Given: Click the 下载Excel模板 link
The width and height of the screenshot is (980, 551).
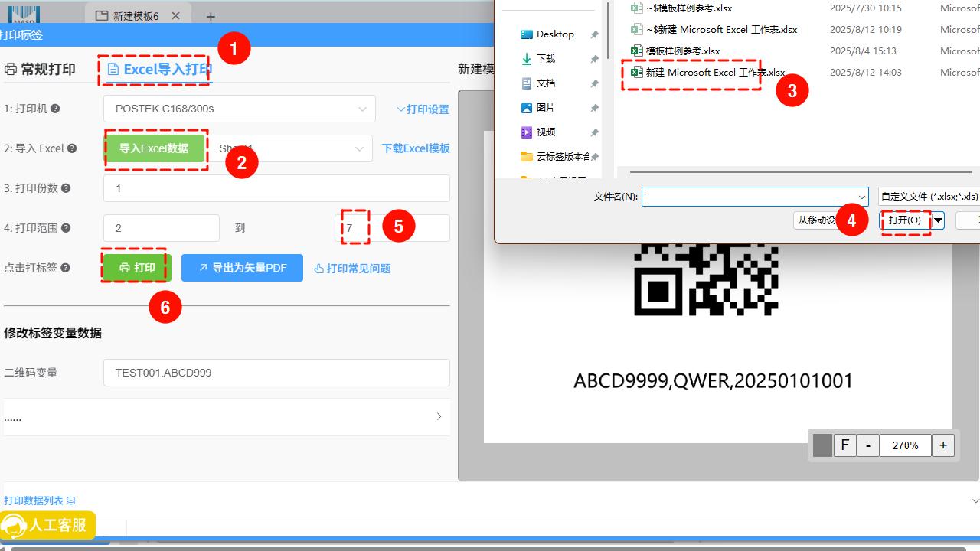Looking at the screenshot, I should tap(416, 148).
